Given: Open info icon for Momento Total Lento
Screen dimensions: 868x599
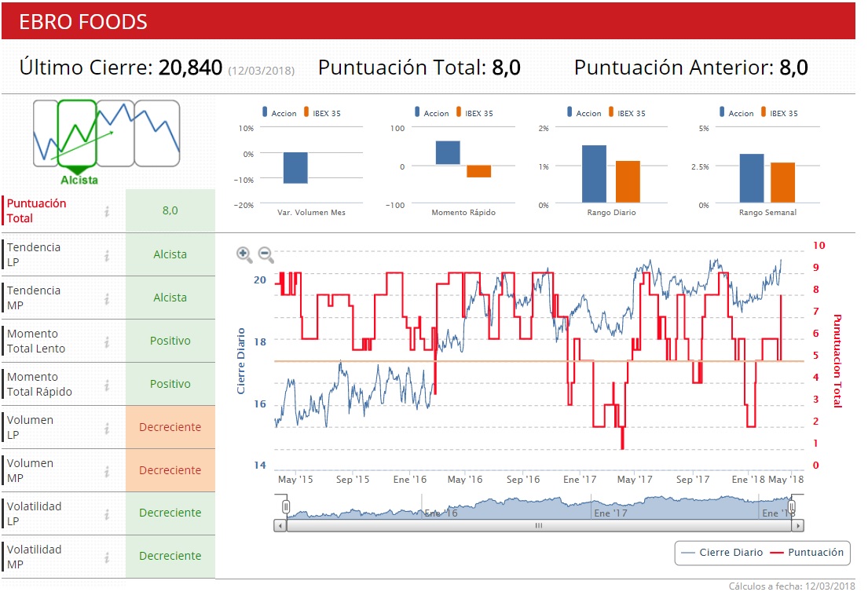Looking at the screenshot, I should pos(107,342).
